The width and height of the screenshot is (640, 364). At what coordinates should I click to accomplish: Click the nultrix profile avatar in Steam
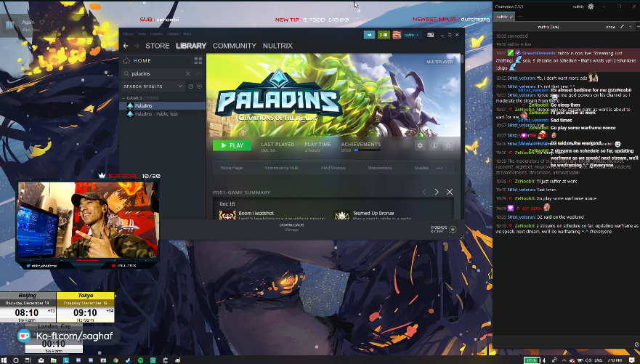(397, 35)
